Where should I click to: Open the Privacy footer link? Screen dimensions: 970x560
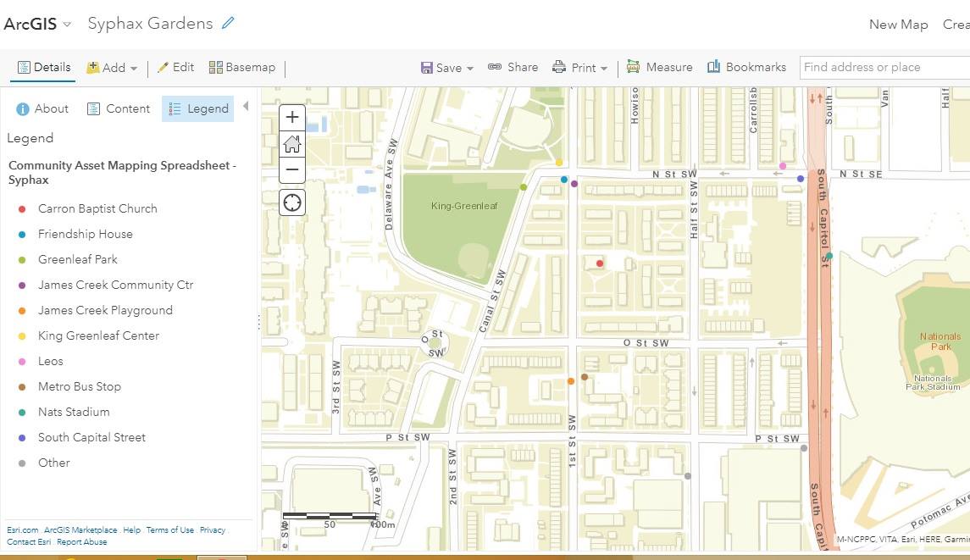pyautogui.click(x=212, y=530)
